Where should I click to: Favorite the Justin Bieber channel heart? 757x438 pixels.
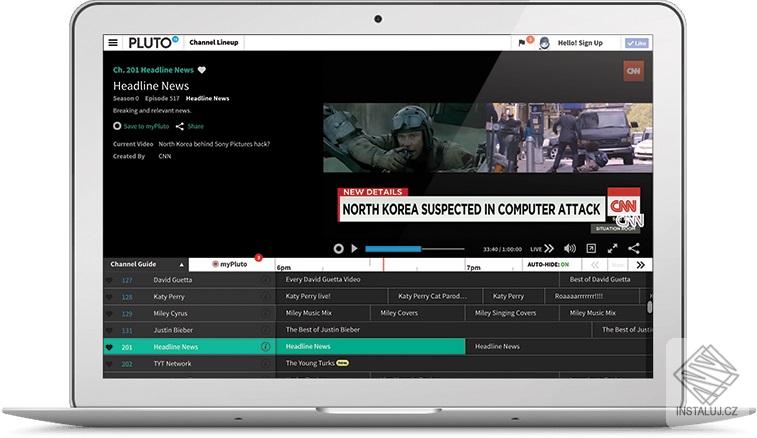[109, 331]
